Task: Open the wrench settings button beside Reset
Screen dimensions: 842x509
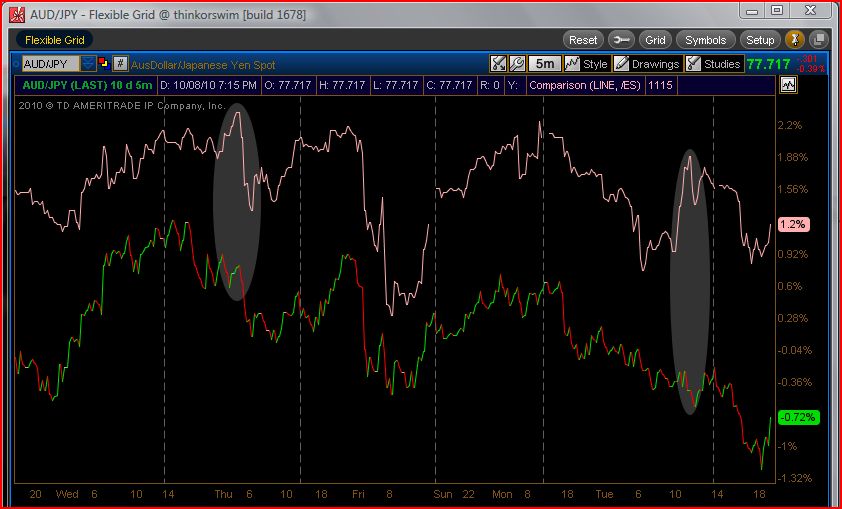Action: pos(621,40)
